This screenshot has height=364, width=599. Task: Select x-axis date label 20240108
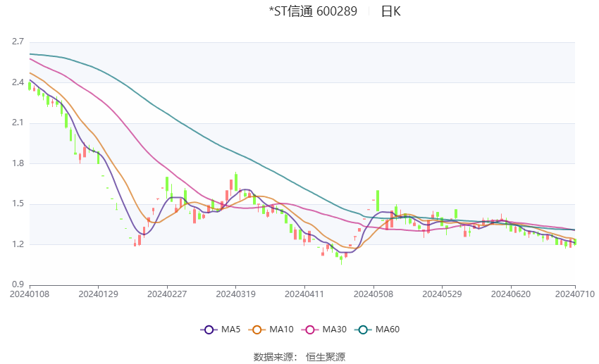tap(30, 294)
